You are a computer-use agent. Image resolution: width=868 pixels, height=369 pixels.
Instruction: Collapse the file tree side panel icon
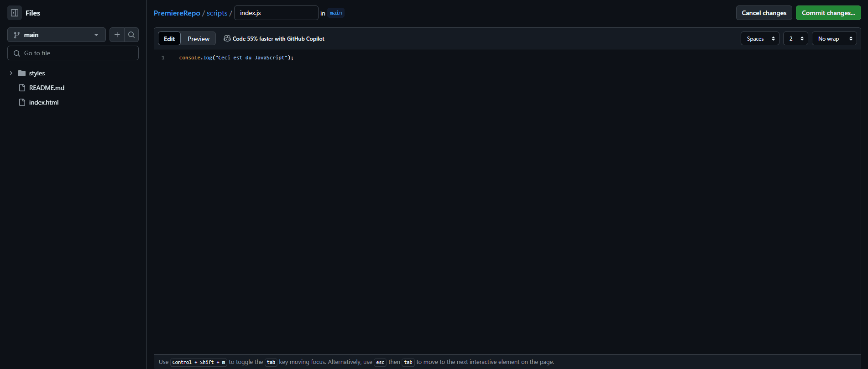coord(15,13)
